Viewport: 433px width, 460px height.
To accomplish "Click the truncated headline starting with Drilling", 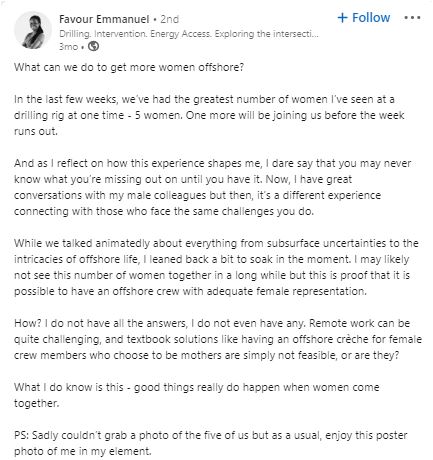I will 189,34.
